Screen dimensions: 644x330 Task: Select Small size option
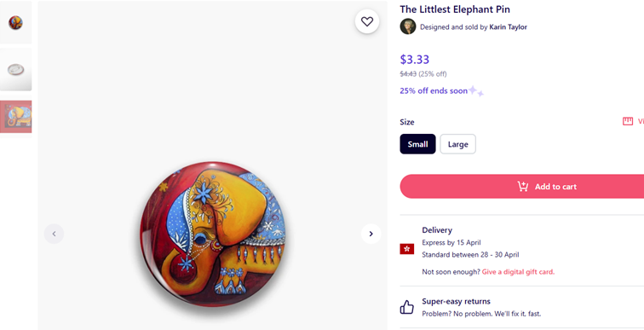click(x=417, y=144)
